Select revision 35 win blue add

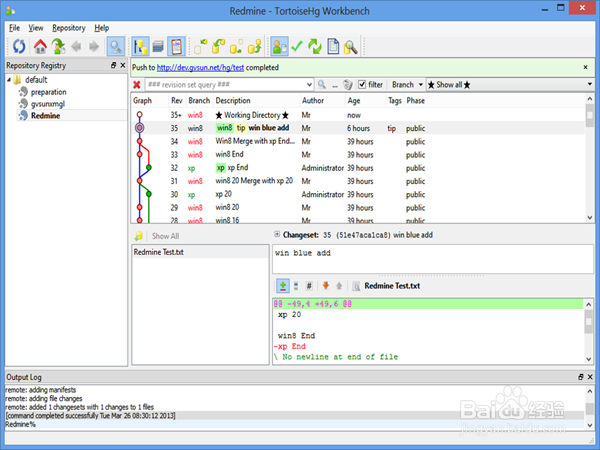pos(358,128)
